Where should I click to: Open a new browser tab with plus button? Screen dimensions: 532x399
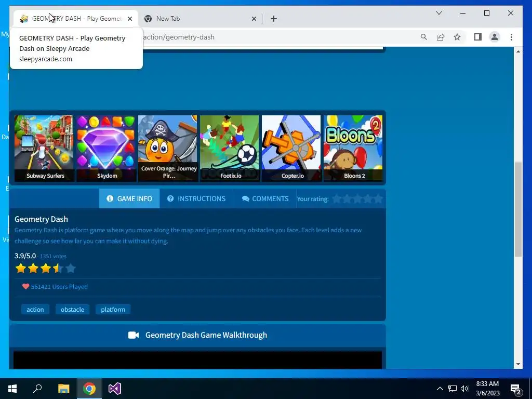(x=274, y=19)
